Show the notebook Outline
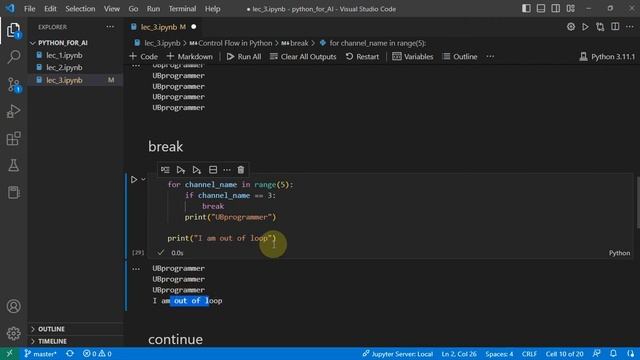The height and width of the screenshot is (360, 640). (x=460, y=57)
